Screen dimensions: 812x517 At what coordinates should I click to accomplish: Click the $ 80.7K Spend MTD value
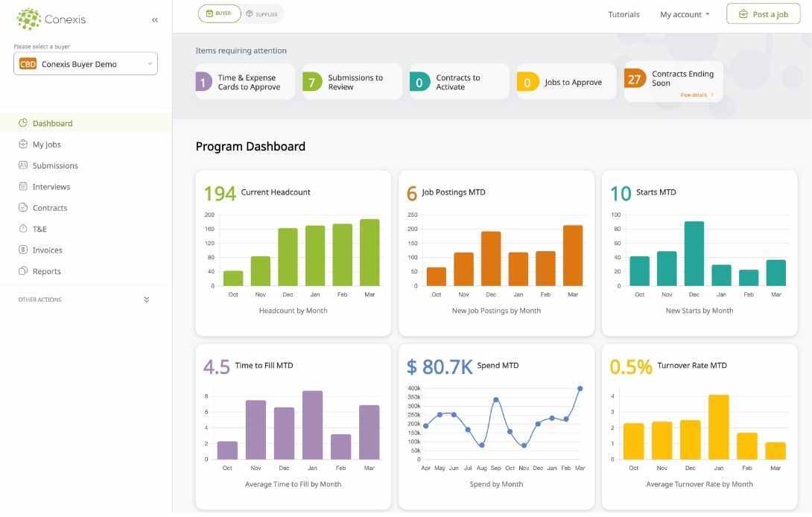(440, 367)
